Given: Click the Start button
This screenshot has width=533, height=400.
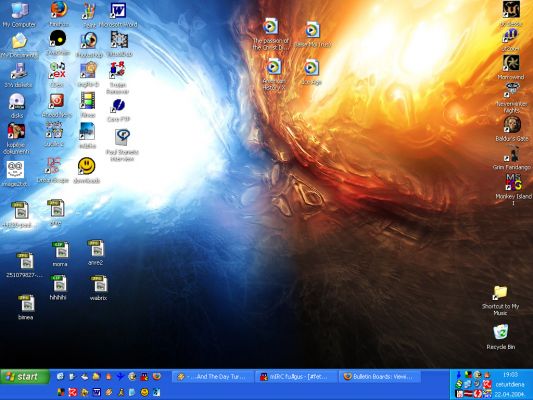Looking at the screenshot, I should [24, 377].
